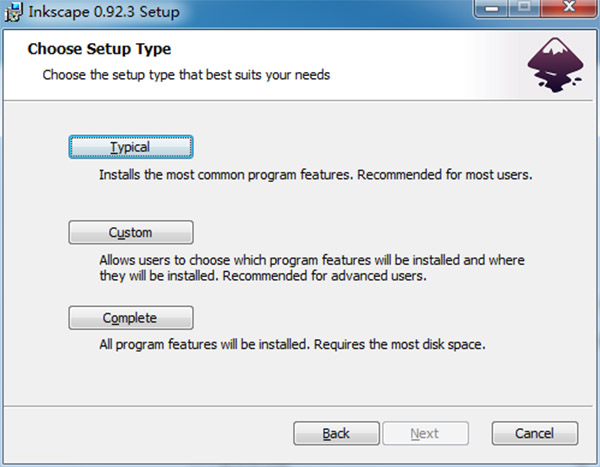Click the disabled Next button
Viewport: 600px width, 467px height.
pyautogui.click(x=426, y=433)
